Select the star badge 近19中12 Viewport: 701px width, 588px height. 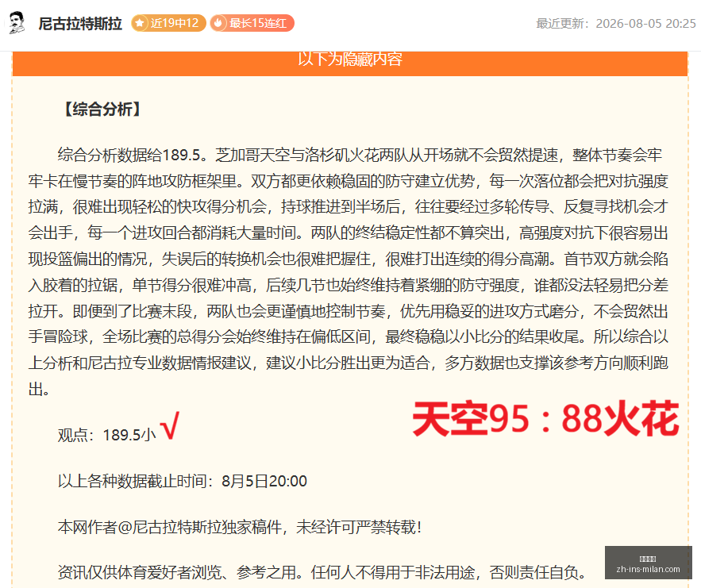[168, 23]
